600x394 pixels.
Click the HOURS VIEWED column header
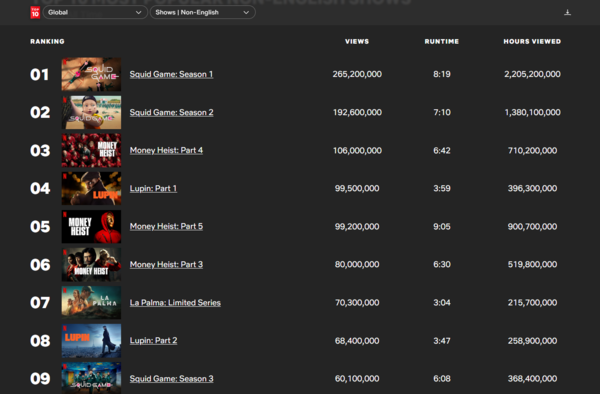(x=532, y=41)
